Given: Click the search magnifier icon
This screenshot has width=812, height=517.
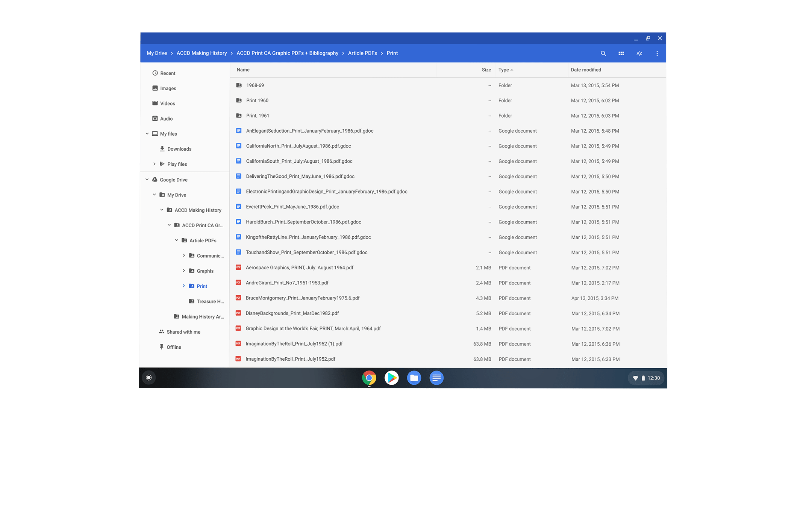Looking at the screenshot, I should (603, 53).
